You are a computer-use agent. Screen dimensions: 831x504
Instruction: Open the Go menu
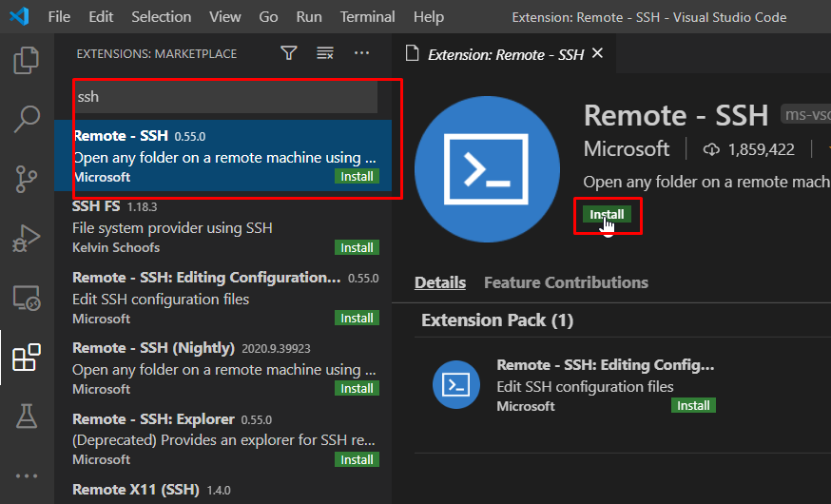pyautogui.click(x=268, y=17)
